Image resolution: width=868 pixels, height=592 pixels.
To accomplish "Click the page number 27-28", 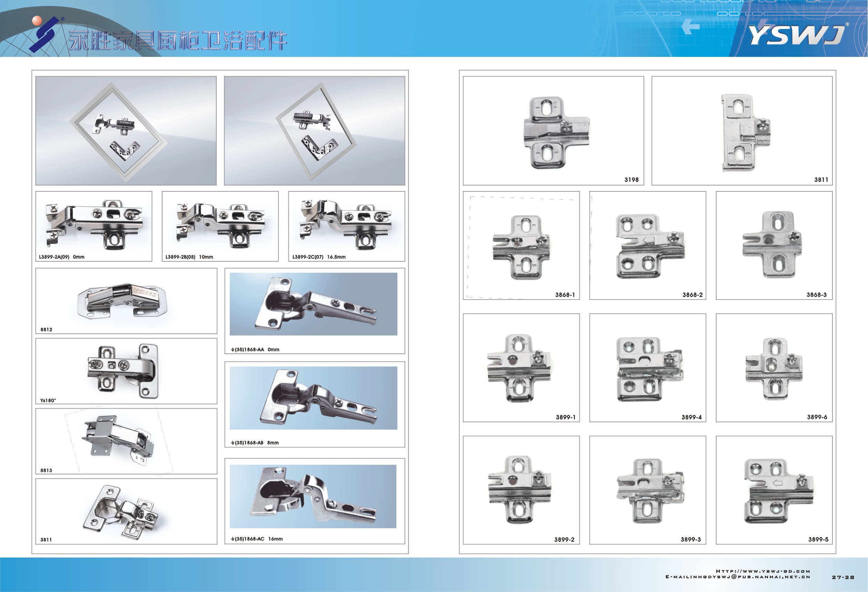I will point(843,578).
